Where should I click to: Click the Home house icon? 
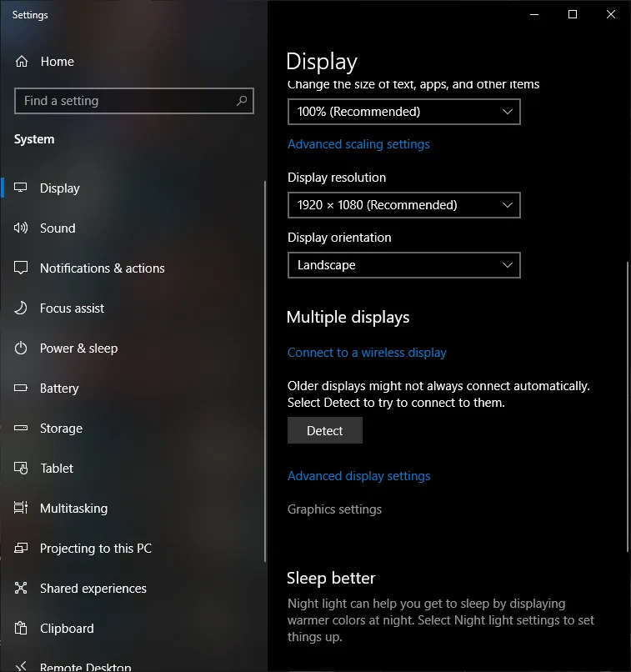pyautogui.click(x=22, y=62)
